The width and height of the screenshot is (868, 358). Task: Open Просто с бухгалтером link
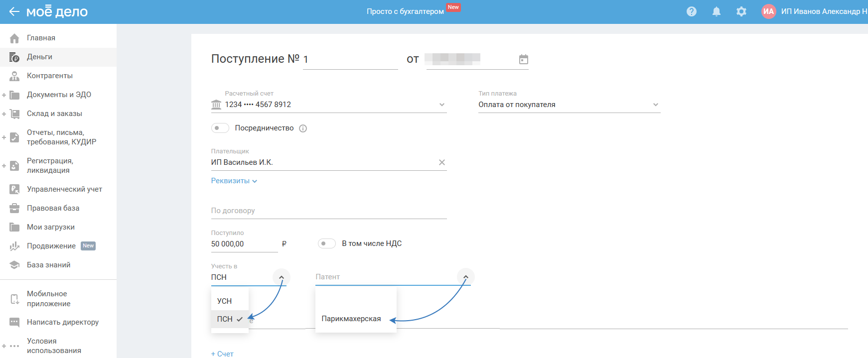coord(405,11)
